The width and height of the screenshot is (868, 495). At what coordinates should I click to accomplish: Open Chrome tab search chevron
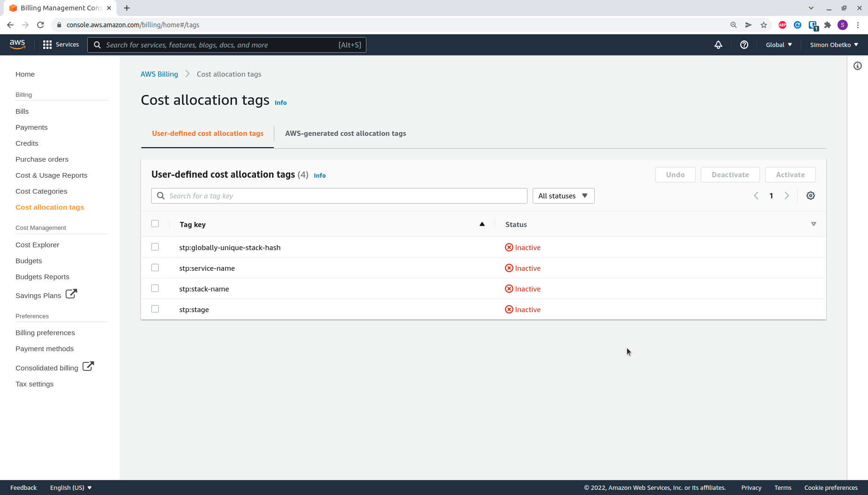pyautogui.click(x=811, y=8)
